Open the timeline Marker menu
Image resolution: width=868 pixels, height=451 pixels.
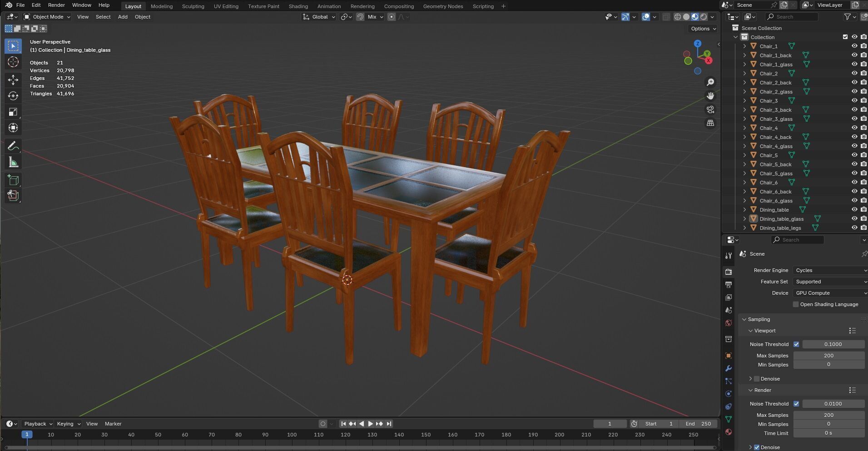[113, 424]
